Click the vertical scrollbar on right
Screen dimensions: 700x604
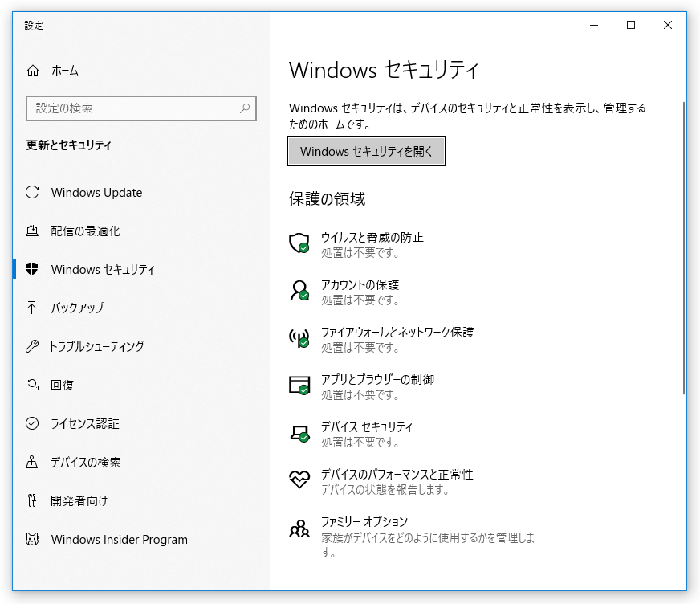[683, 248]
